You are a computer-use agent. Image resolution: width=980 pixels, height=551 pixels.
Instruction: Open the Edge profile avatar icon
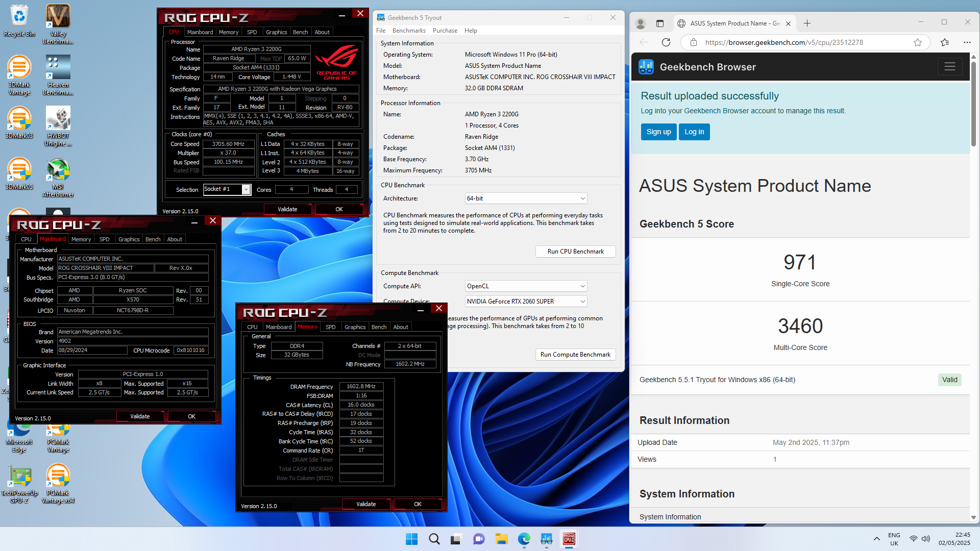(x=640, y=23)
